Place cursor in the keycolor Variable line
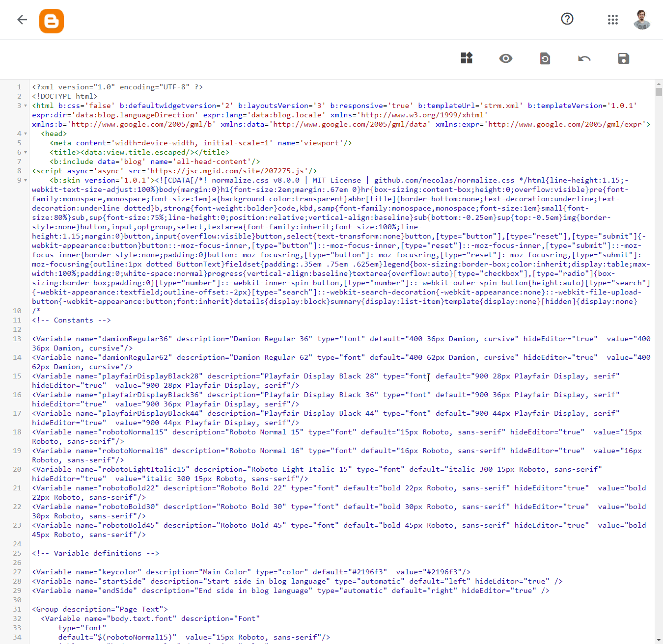 coord(246,571)
